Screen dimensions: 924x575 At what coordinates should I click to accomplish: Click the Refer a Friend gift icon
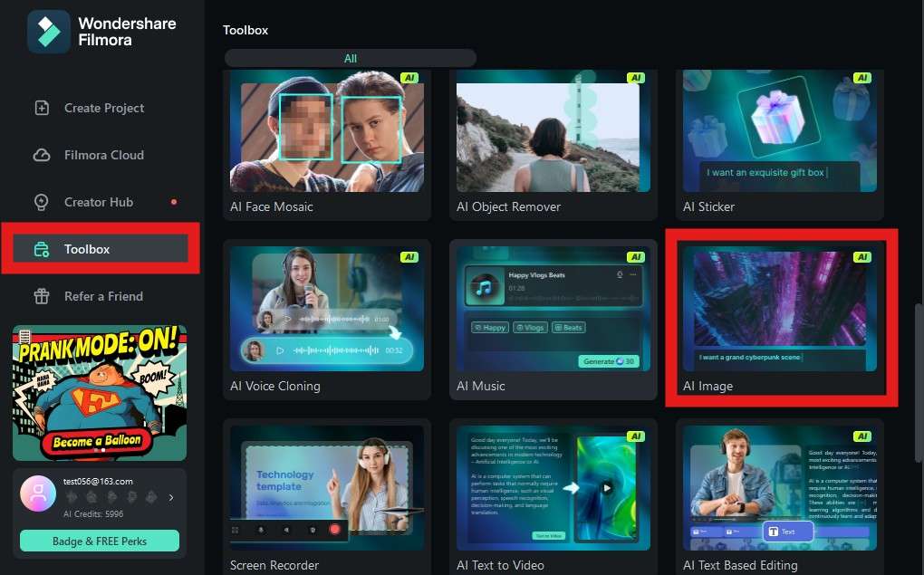42,296
